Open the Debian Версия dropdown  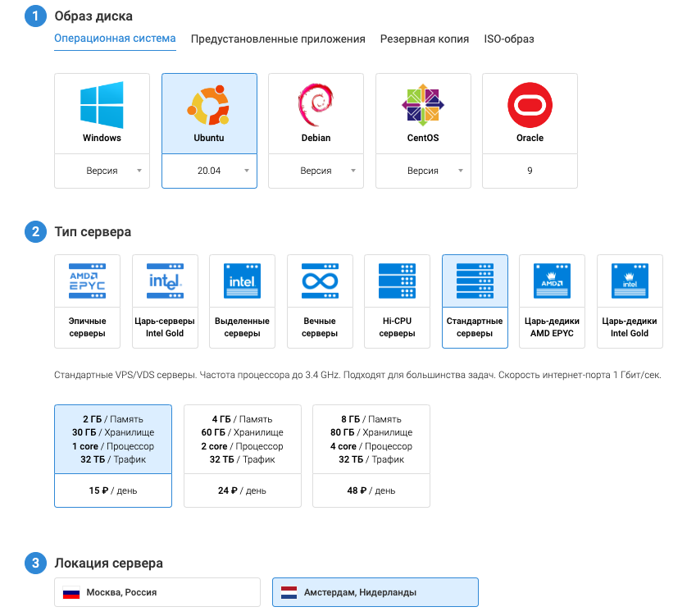(316, 171)
